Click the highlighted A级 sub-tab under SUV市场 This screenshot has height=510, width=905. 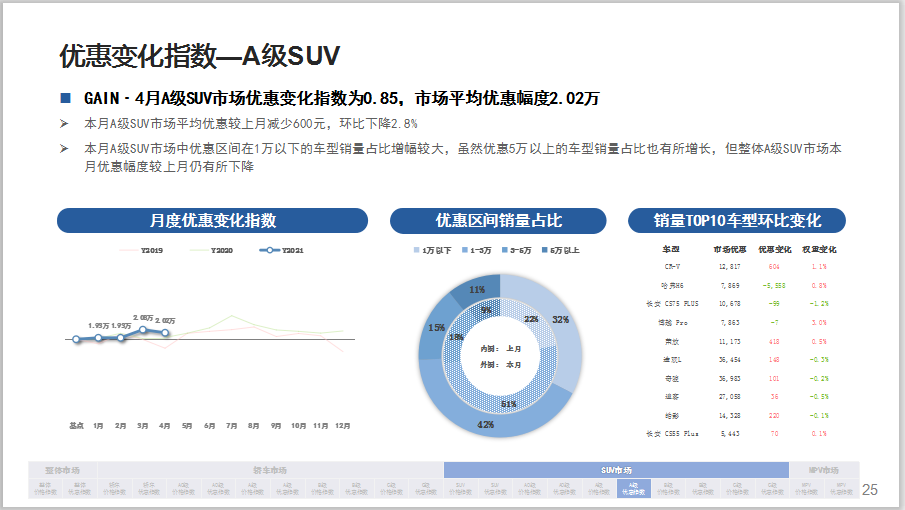click(634, 488)
